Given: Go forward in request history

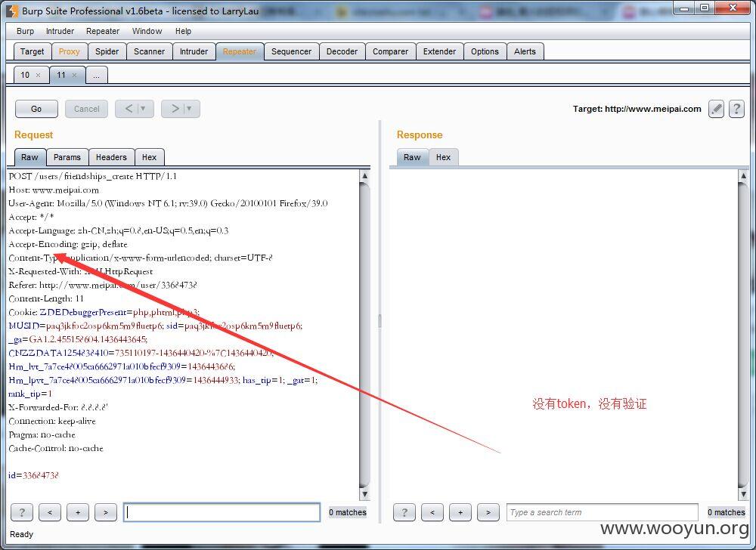Looking at the screenshot, I should (x=175, y=109).
